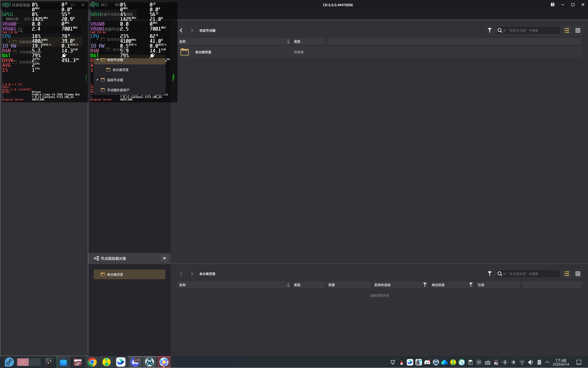Click the 阵营 column header

point(349,285)
